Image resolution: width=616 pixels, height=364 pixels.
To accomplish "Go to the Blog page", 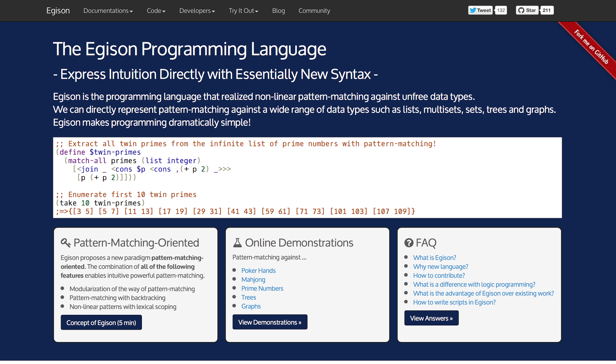I will point(278,11).
